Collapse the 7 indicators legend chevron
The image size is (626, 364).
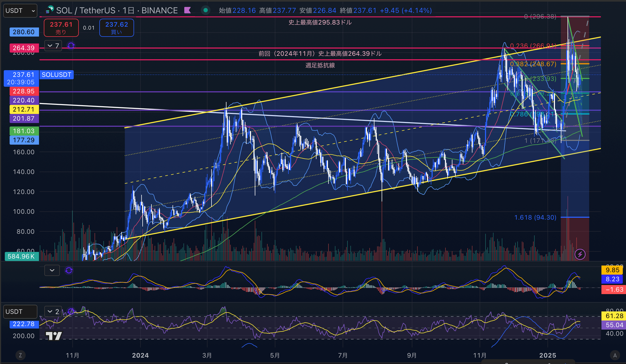point(50,46)
